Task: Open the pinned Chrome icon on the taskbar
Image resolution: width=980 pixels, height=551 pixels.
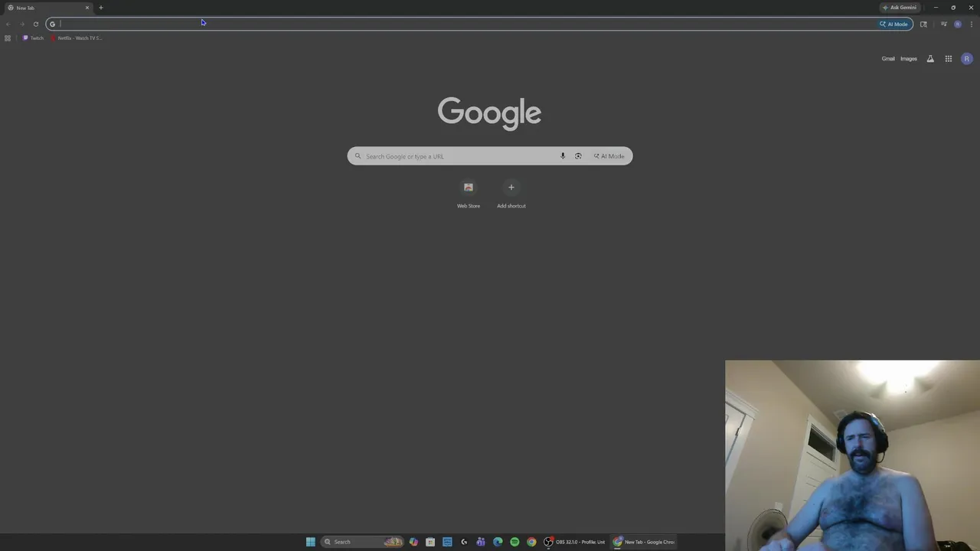Action: click(x=531, y=542)
